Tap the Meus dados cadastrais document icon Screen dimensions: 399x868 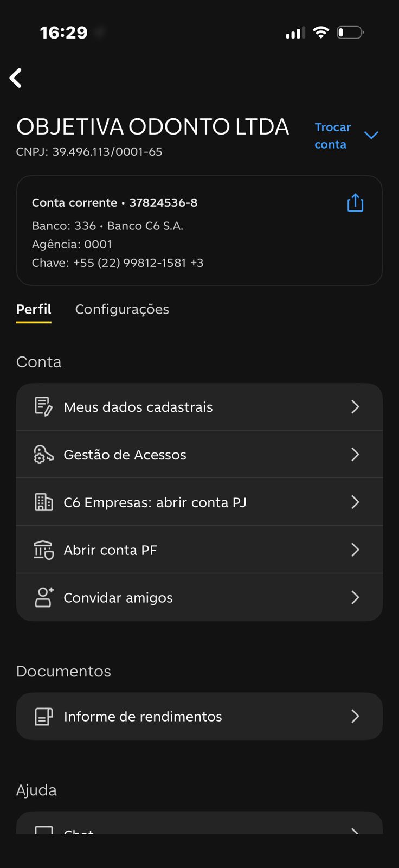(43, 407)
